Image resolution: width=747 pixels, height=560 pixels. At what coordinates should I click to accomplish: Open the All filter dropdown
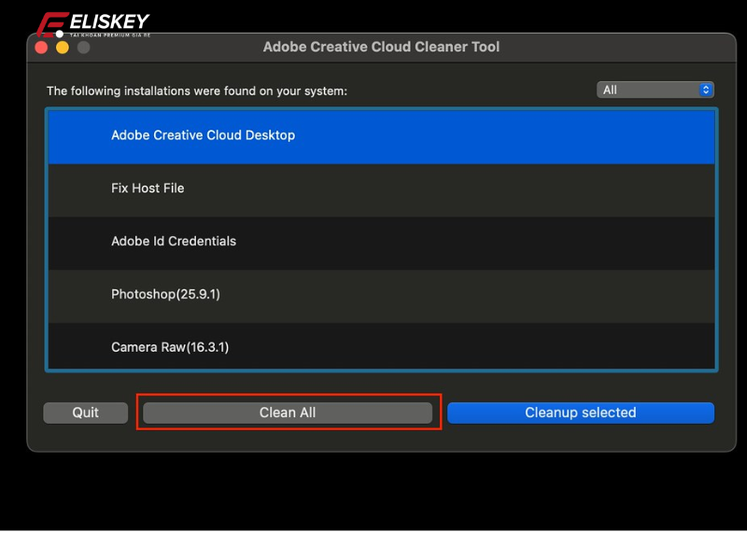tap(655, 90)
